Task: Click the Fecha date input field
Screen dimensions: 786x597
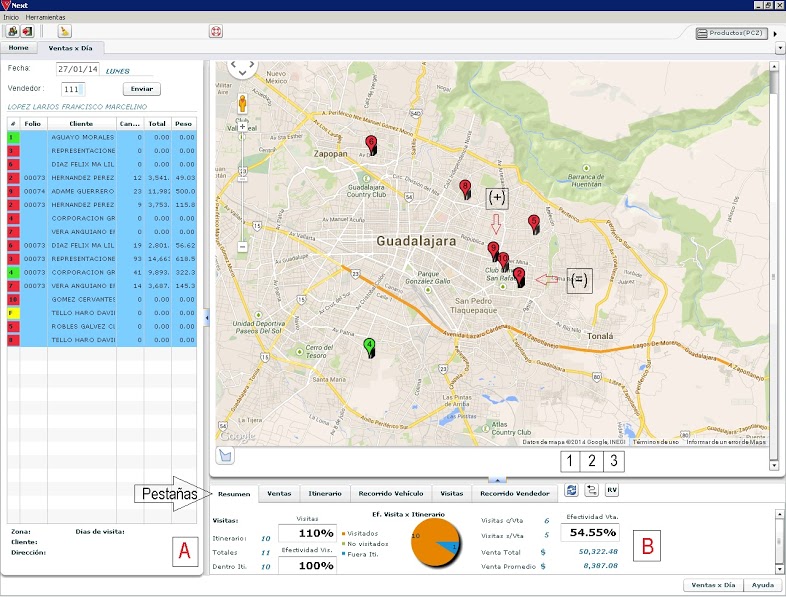Action: coord(76,69)
